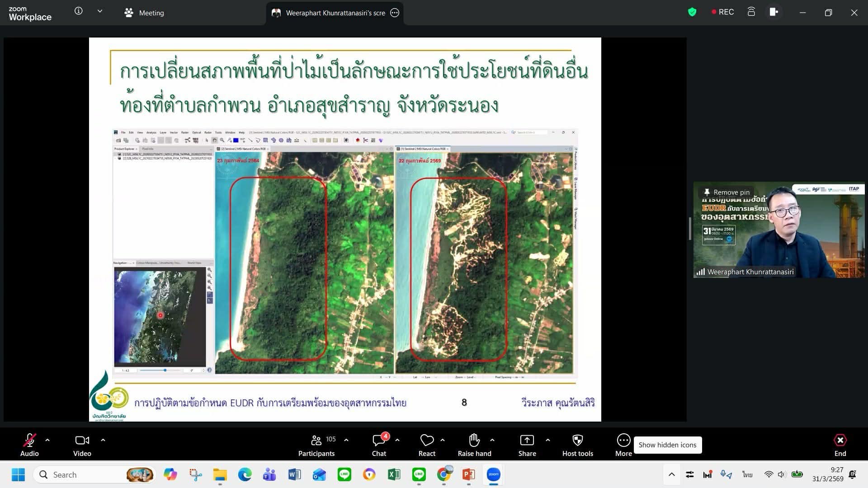The height and width of the screenshot is (488, 868).
Task: Click Remove pin on speaker video
Action: tap(726, 192)
